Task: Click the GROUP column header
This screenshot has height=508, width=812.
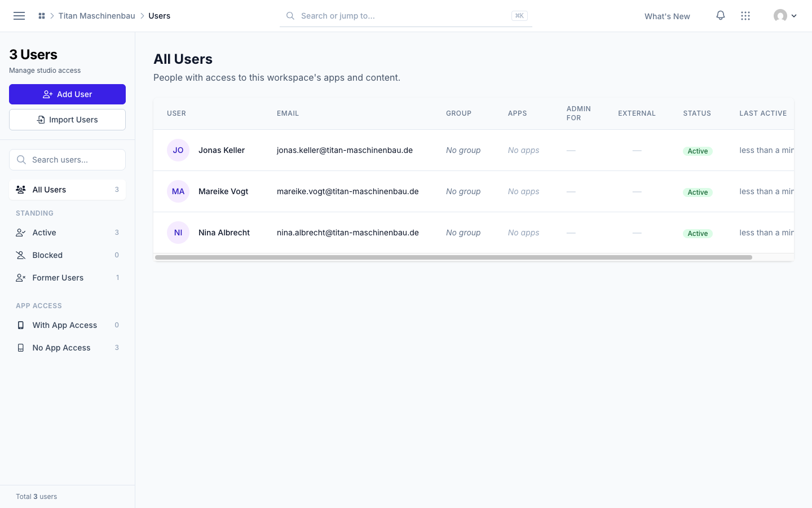Action: pos(458,113)
